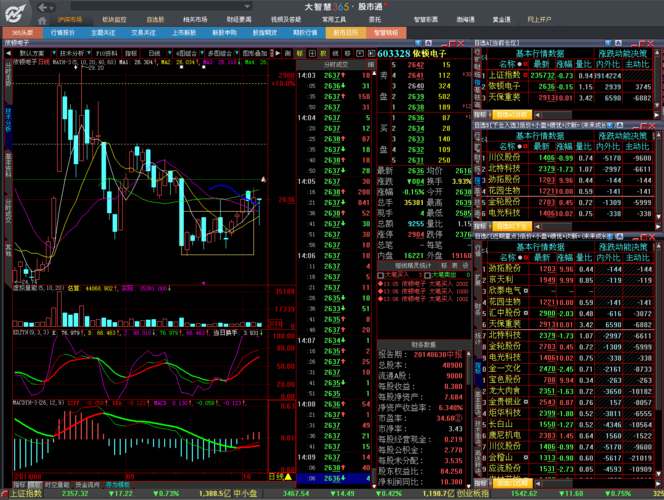Toggle the 大笔买入 checkbox

[380, 275]
